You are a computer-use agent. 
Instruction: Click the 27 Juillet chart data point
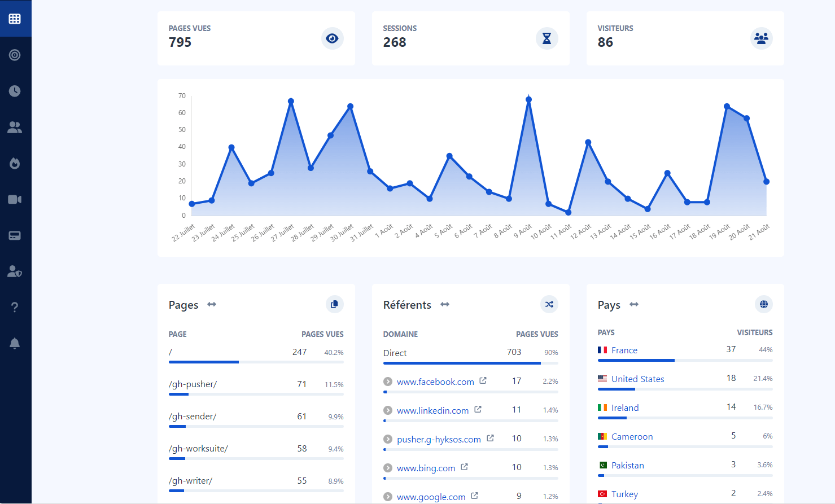click(x=291, y=102)
